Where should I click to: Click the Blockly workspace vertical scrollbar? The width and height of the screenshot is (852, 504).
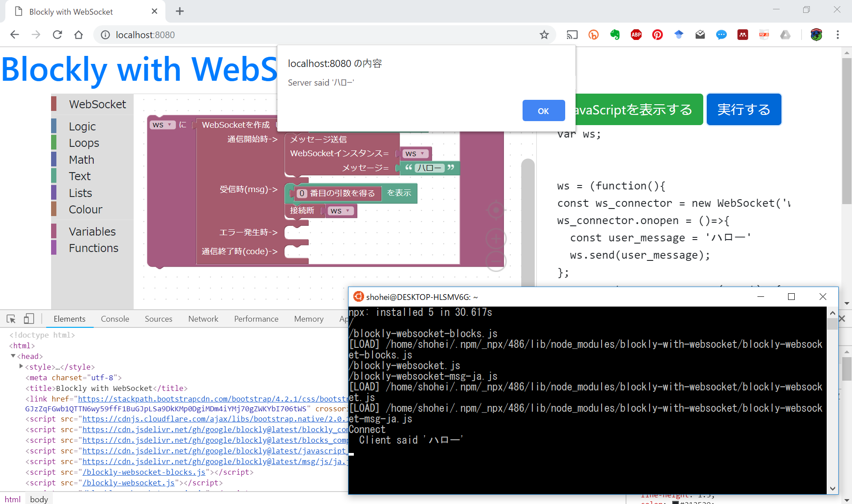pyautogui.click(x=528, y=222)
